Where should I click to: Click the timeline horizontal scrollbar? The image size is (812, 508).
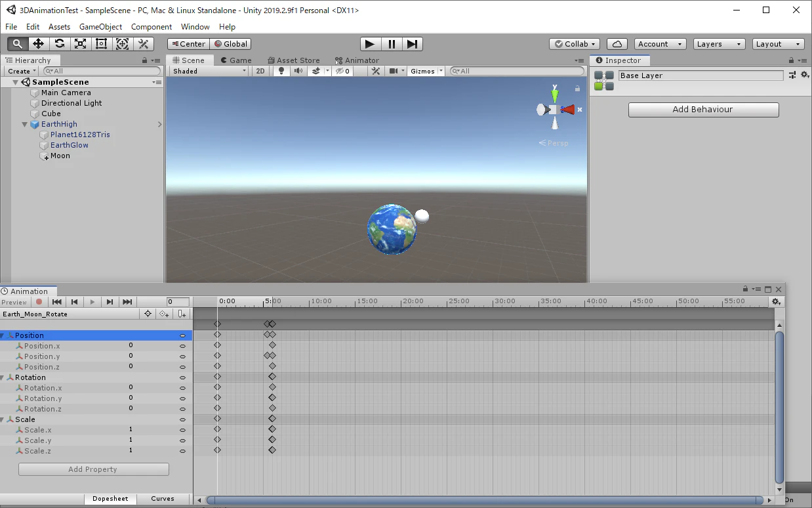tap(485, 500)
